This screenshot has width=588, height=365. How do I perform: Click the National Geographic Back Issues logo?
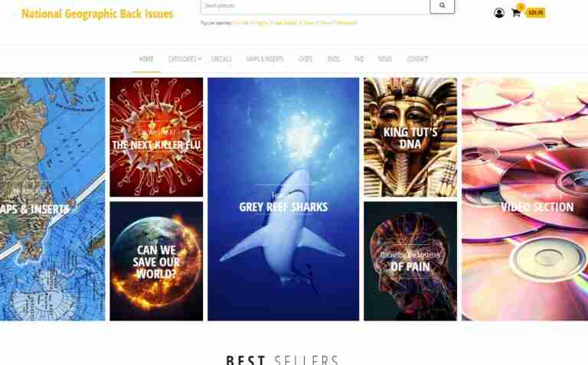coord(97,14)
